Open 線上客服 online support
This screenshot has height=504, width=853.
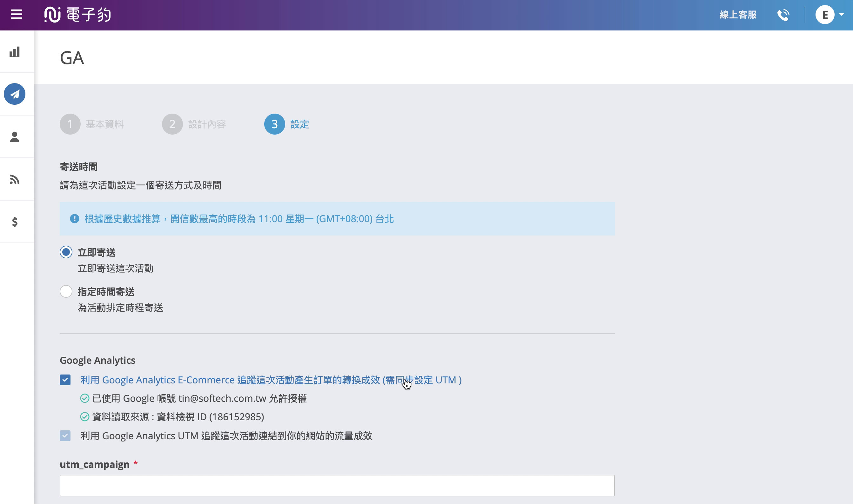pos(738,15)
